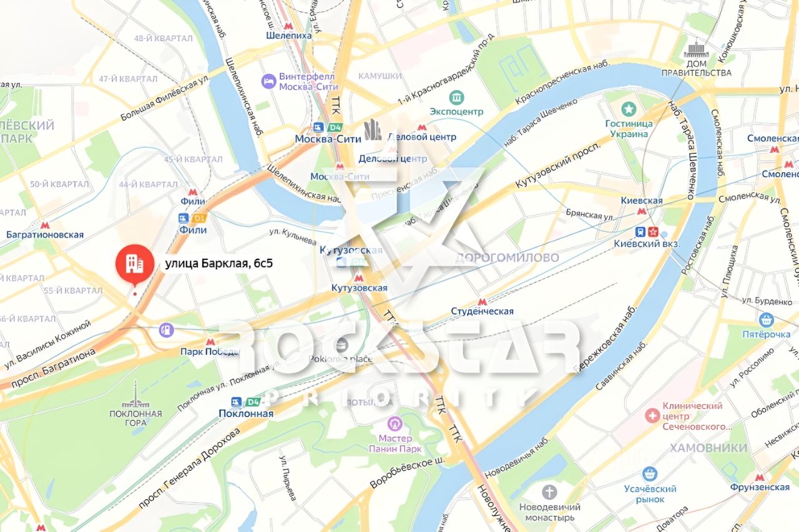Click the Мастер Панин Парк icon
Image resolution: width=799 pixels, height=532 pixels.
[x=395, y=424]
